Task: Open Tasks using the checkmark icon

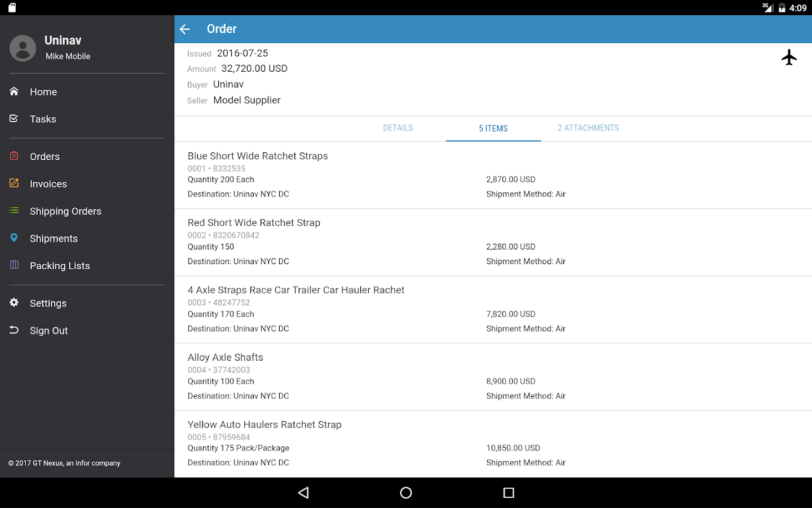Action: (x=14, y=119)
